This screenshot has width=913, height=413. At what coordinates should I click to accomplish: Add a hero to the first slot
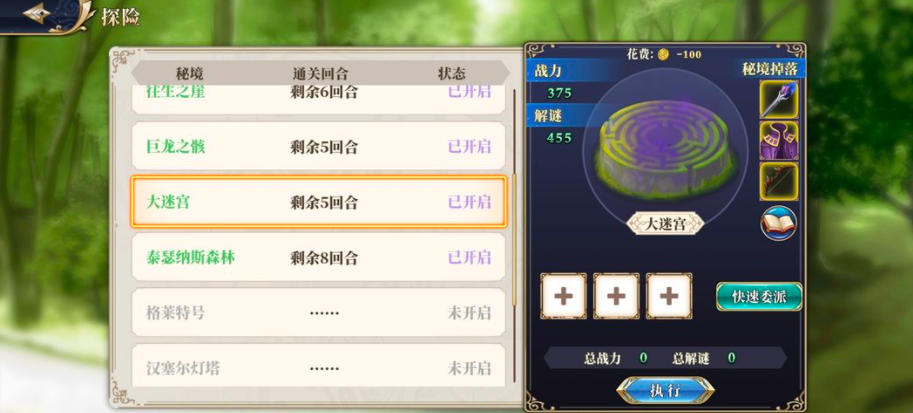[x=563, y=296]
